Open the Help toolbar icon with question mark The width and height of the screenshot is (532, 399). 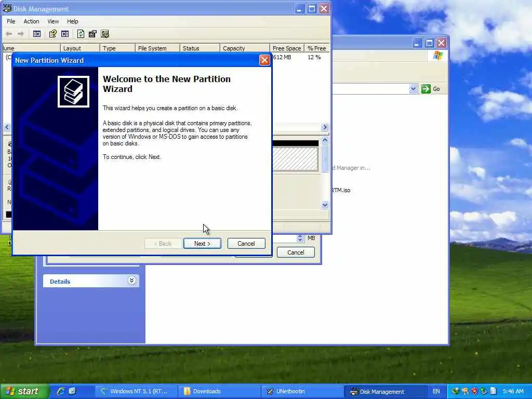[52, 34]
